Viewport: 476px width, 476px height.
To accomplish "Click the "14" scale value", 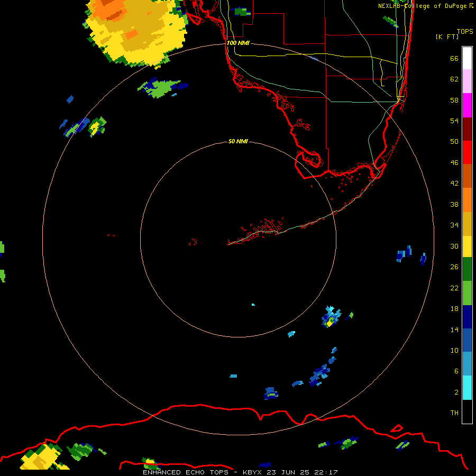I will 454,329.
